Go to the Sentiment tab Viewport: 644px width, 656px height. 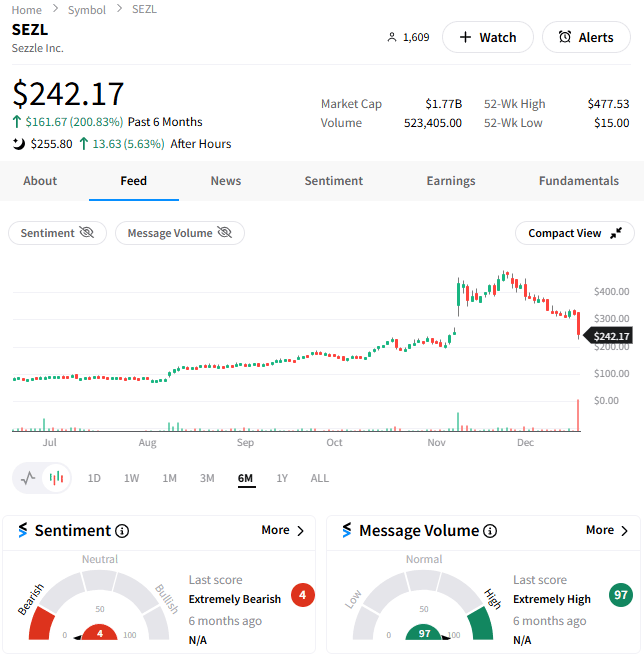point(334,181)
